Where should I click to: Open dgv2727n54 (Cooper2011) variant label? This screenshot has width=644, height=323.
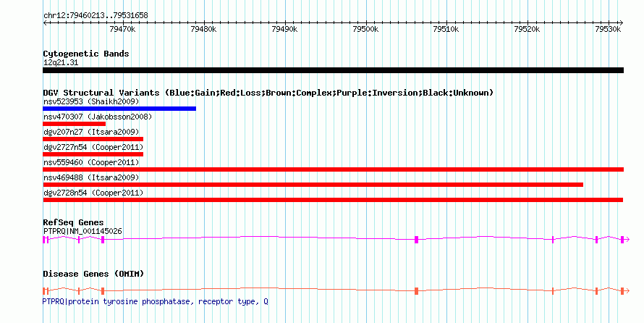(93, 147)
